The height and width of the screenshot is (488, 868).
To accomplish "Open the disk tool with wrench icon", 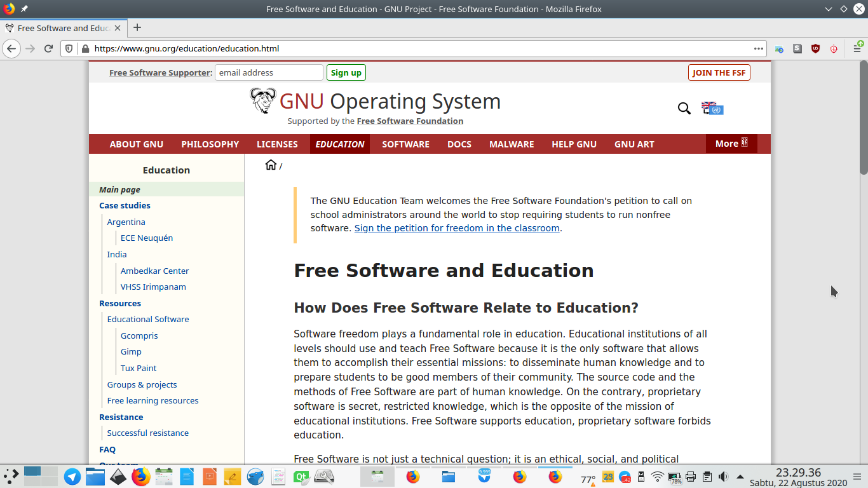I will coord(324,476).
